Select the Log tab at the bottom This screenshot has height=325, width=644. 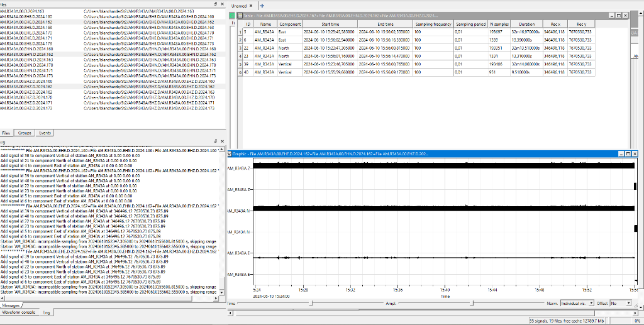[x=47, y=312]
